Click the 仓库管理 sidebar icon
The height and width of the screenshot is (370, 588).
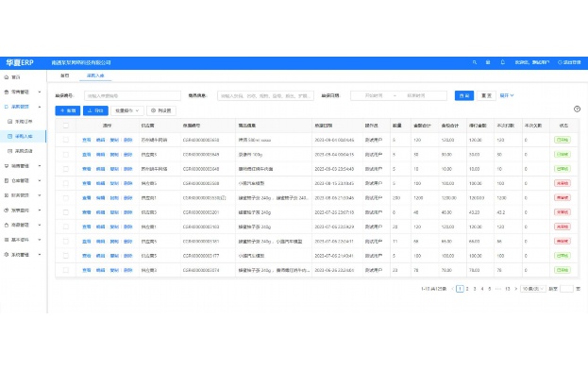click(x=7, y=180)
